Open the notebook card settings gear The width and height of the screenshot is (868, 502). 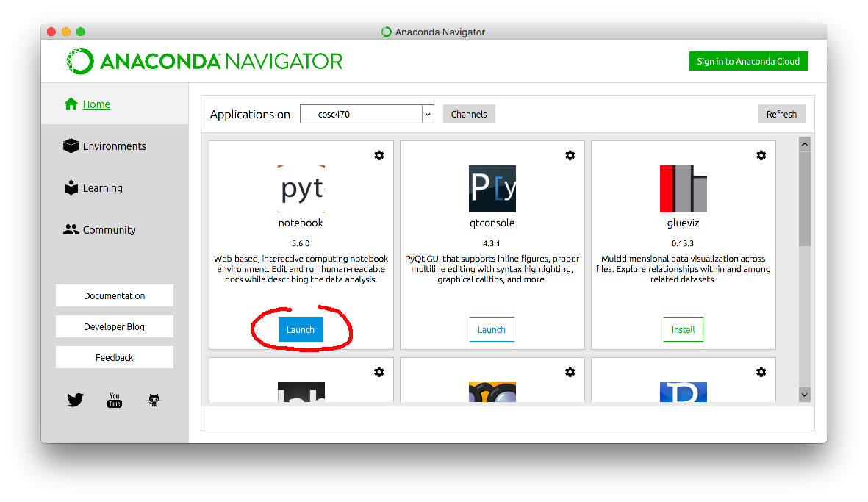[x=379, y=156]
